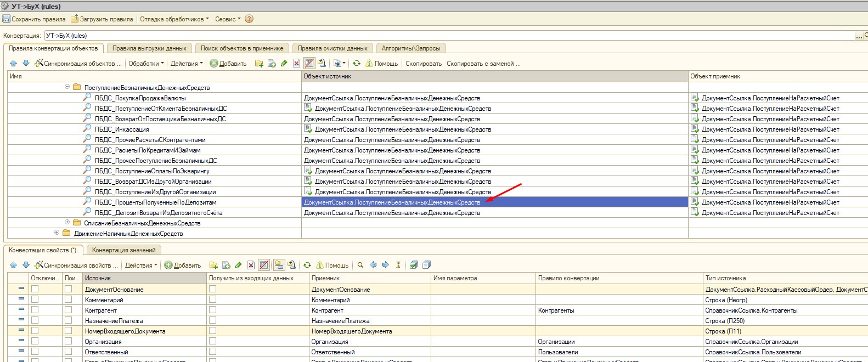Select the ПБДС_Инкассация rule row

coord(122,129)
